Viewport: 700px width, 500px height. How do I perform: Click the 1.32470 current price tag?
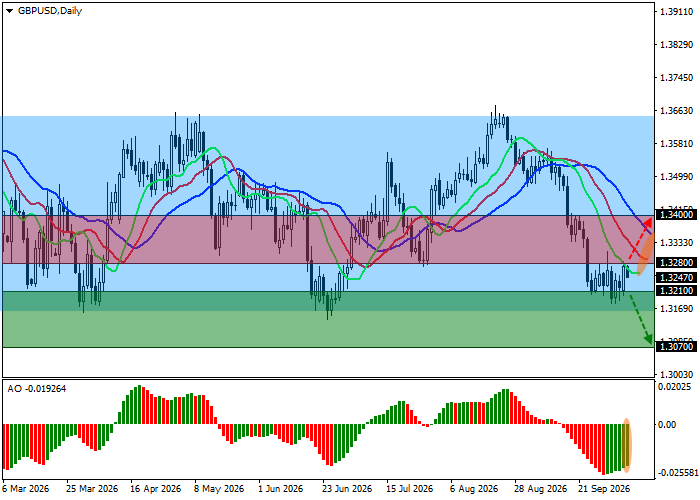pyautogui.click(x=676, y=278)
